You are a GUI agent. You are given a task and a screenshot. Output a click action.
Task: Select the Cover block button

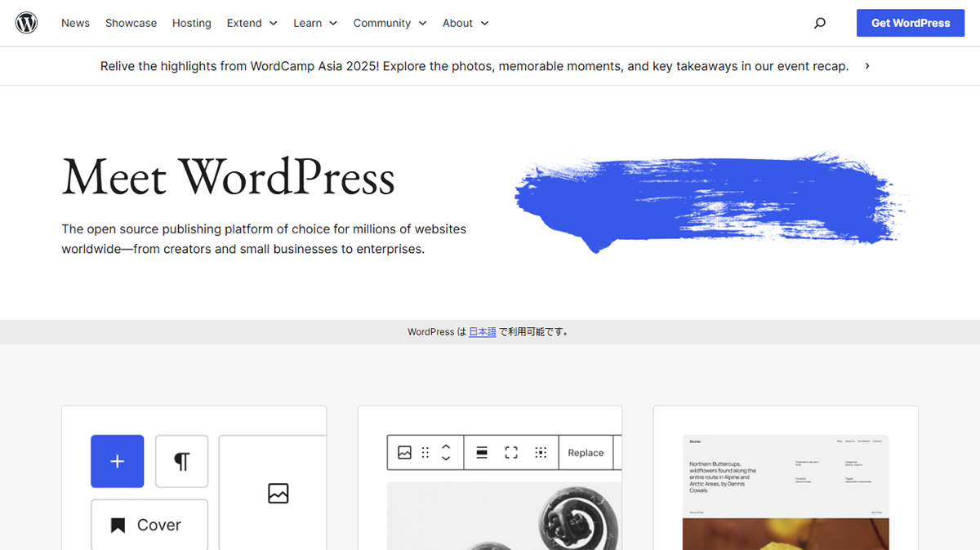pos(149,525)
